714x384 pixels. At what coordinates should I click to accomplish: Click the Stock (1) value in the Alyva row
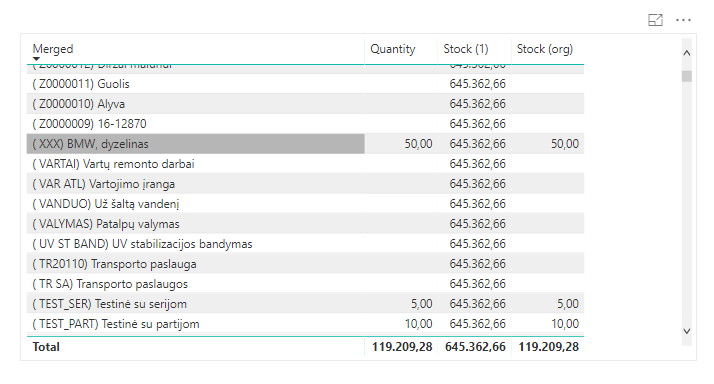[477, 104]
